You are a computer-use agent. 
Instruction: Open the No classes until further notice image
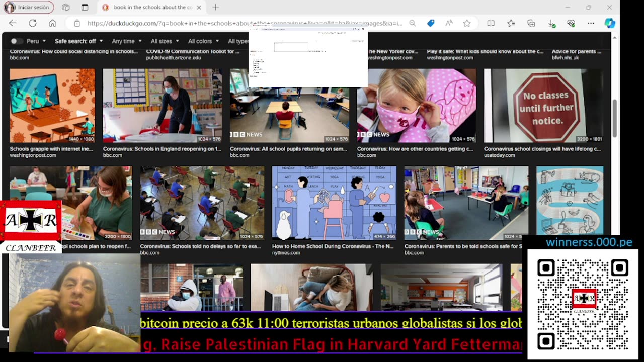coord(543,106)
